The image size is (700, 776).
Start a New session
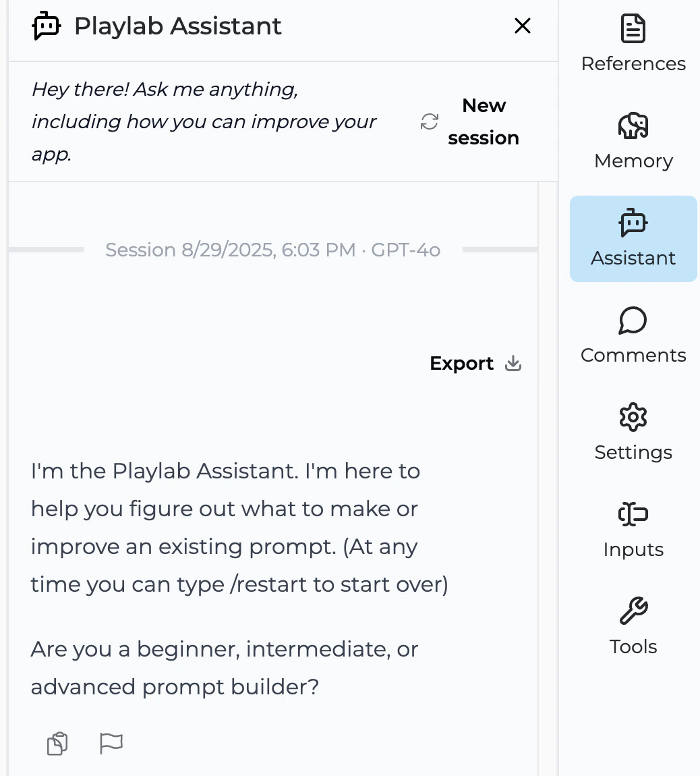(x=484, y=121)
